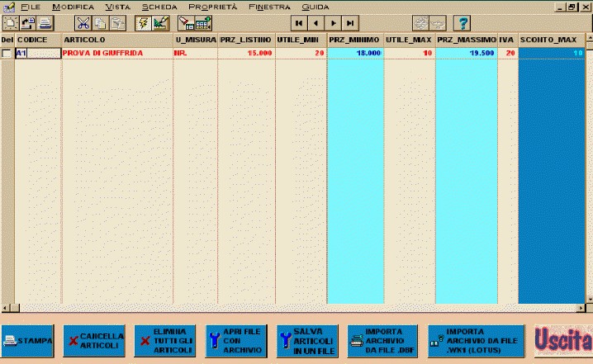The height and width of the screenshot is (364, 593).
Task: Open the Scheda menu
Action: click(159, 7)
